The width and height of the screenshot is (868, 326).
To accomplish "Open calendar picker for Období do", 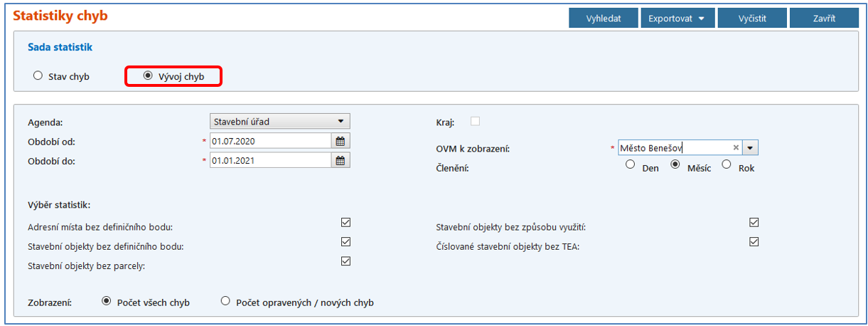I will [x=341, y=161].
